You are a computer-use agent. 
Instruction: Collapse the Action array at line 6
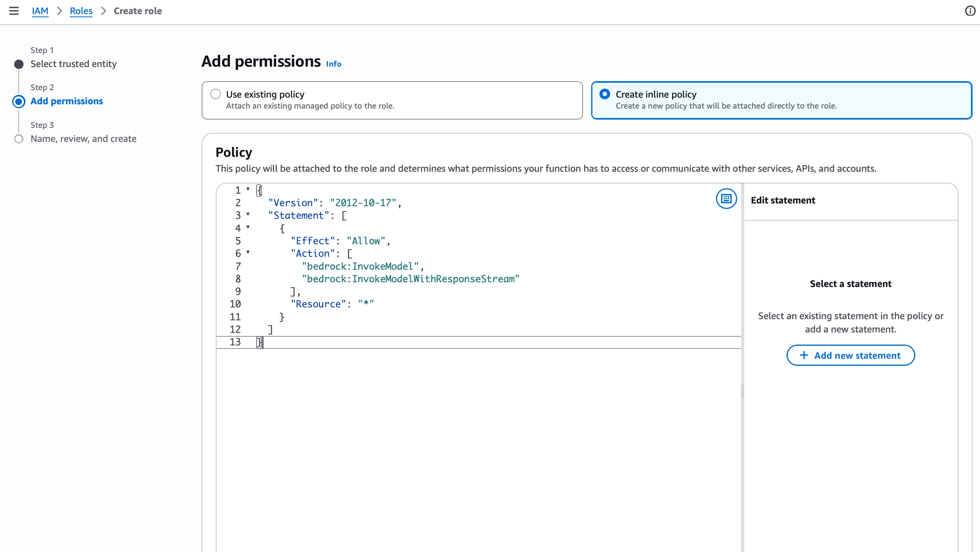(x=248, y=252)
